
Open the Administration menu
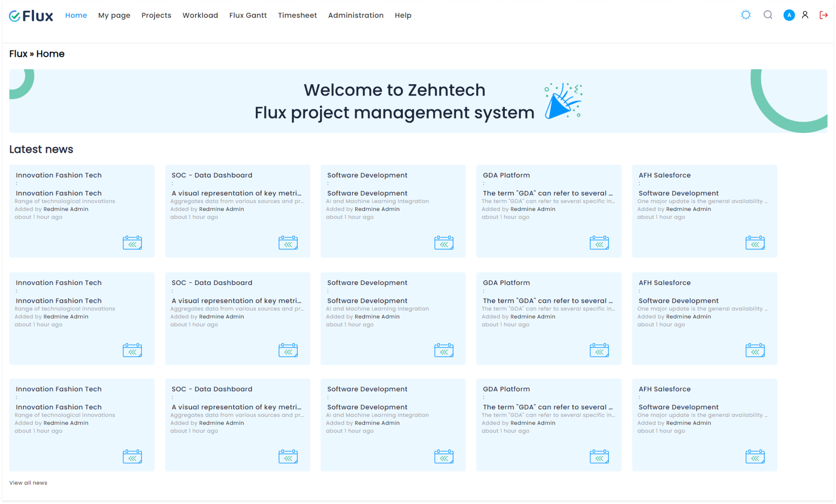[x=356, y=15]
